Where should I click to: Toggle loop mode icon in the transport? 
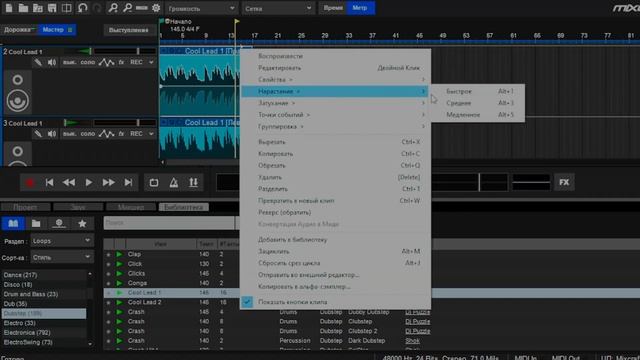(154, 182)
